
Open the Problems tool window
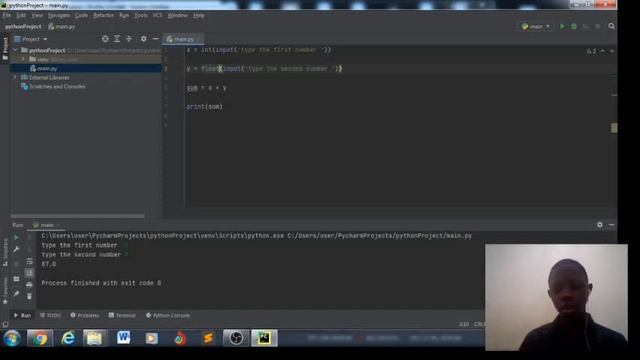(84, 315)
